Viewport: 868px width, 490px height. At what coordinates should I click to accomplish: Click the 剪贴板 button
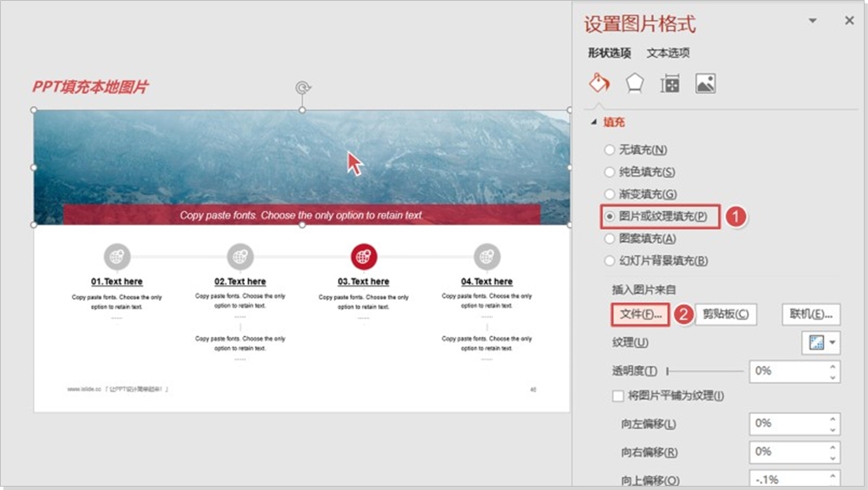(x=726, y=314)
